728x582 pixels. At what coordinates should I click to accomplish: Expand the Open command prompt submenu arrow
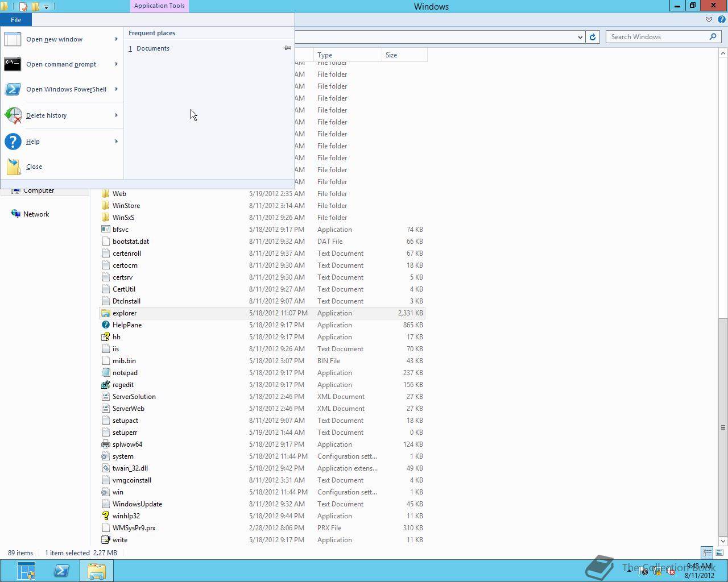pos(117,64)
